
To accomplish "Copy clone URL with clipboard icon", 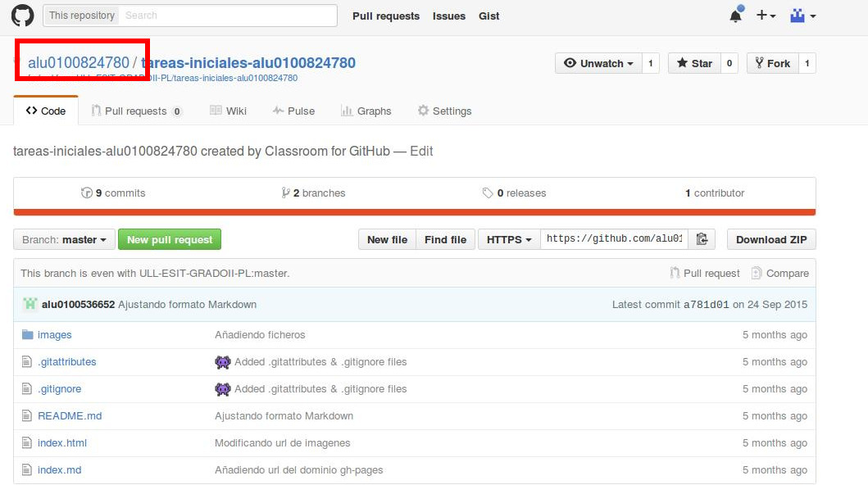I will [702, 239].
